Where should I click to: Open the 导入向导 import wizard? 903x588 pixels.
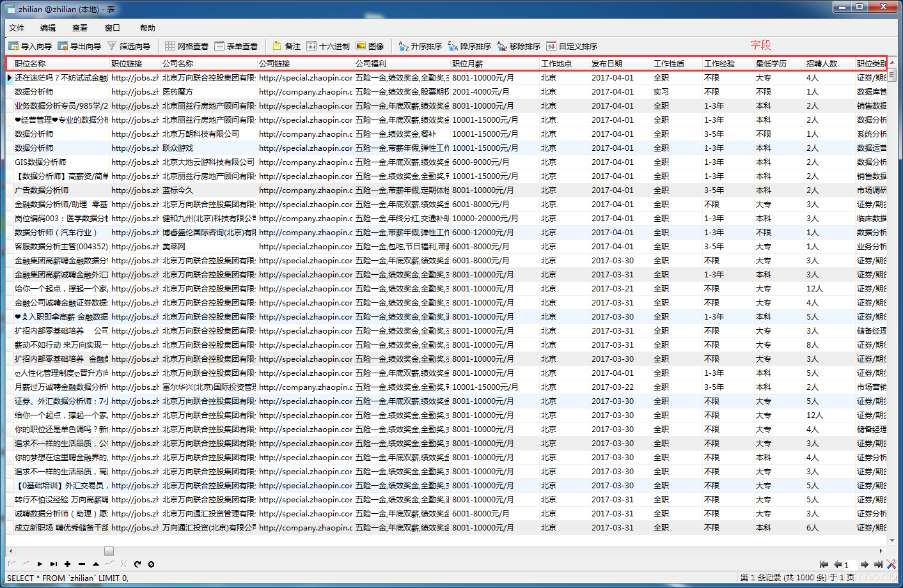30,46
